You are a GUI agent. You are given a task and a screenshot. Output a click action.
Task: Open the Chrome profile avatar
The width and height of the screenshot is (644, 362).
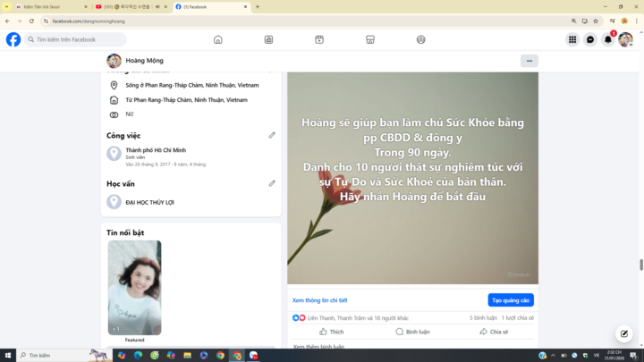click(624, 21)
